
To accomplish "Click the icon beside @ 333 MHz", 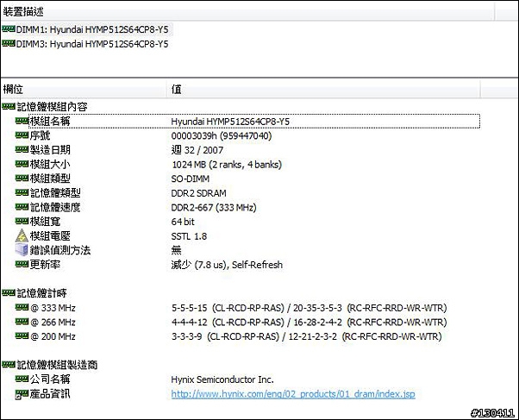I will pyautogui.click(x=22, y=308).
